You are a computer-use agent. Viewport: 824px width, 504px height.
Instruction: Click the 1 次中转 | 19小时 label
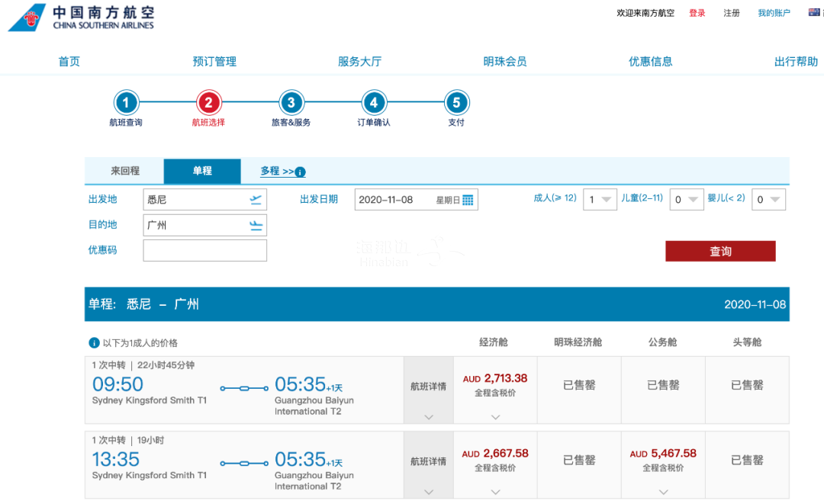click(127, 441)
